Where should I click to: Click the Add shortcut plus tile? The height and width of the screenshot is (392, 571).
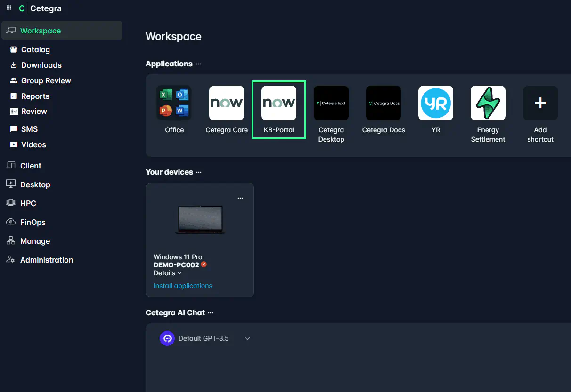tap(540, 103)
